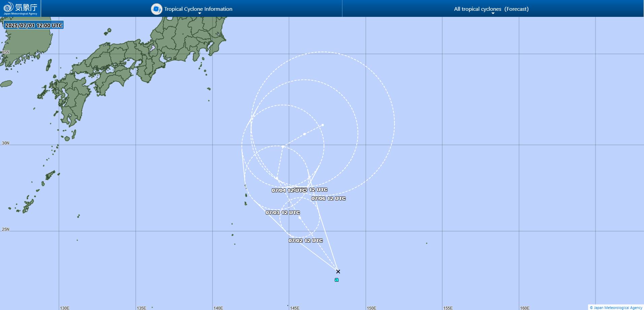The image size is (644, 310).
Task: Open the Tropical Cyclone Information dropdown
Action: (x=198, y=9)
